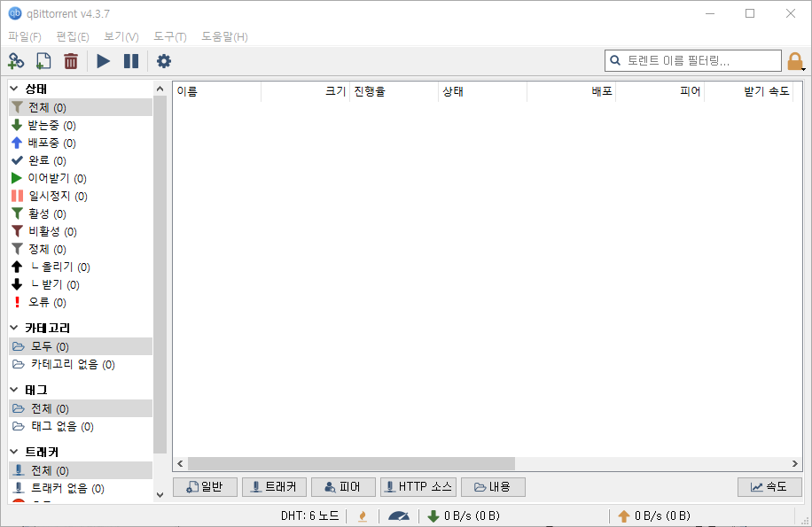Open the 속도 graph tab
Image resolution: width=812 pixels, height=527 pixels.
tap(769, 486)
